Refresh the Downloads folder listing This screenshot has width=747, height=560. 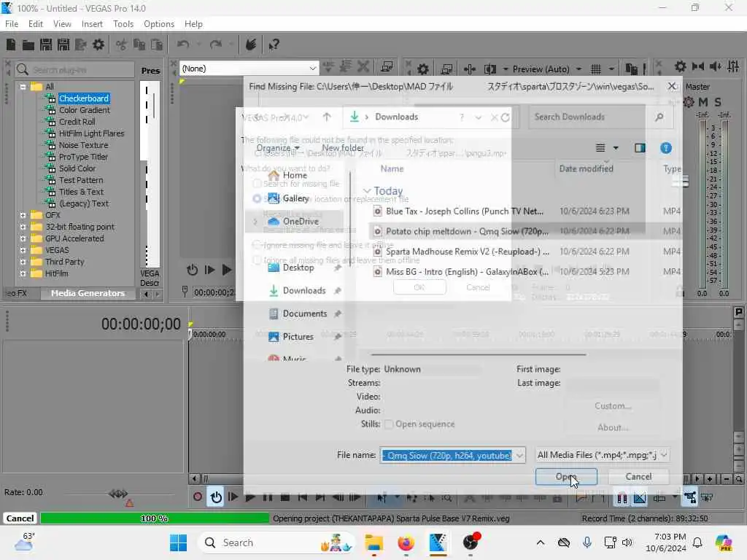(x=506, y=117)
